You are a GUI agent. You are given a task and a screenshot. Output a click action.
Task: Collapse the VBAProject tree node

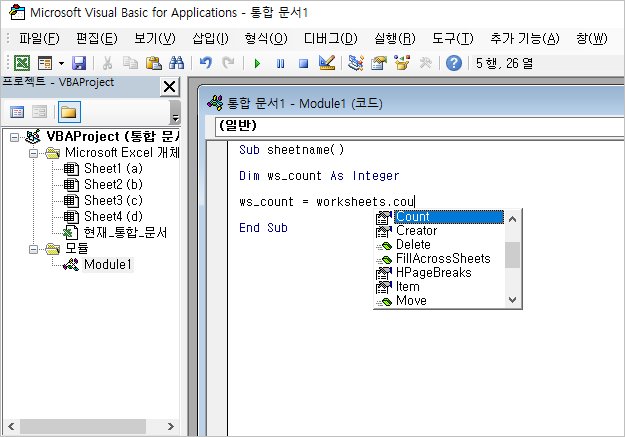coord(14,137)
